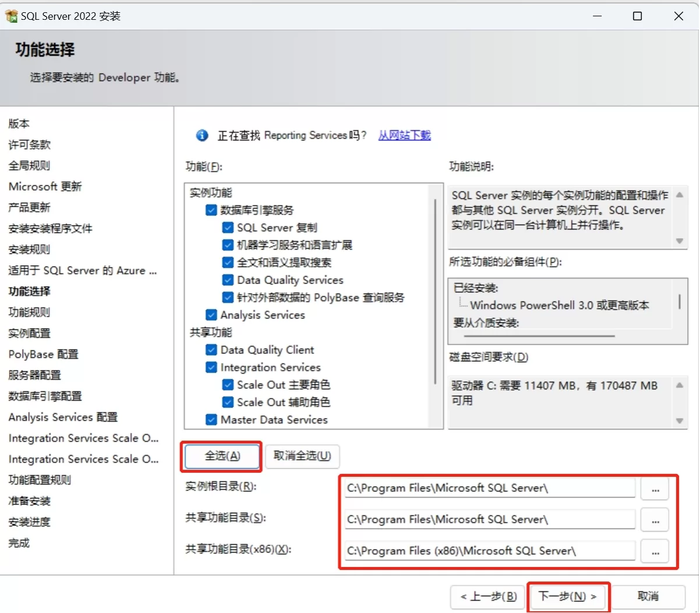The width and height of the screenshot is (700, 613).
Task: Disable the Analysis Services feature checkbox
Action: (211, 315)
